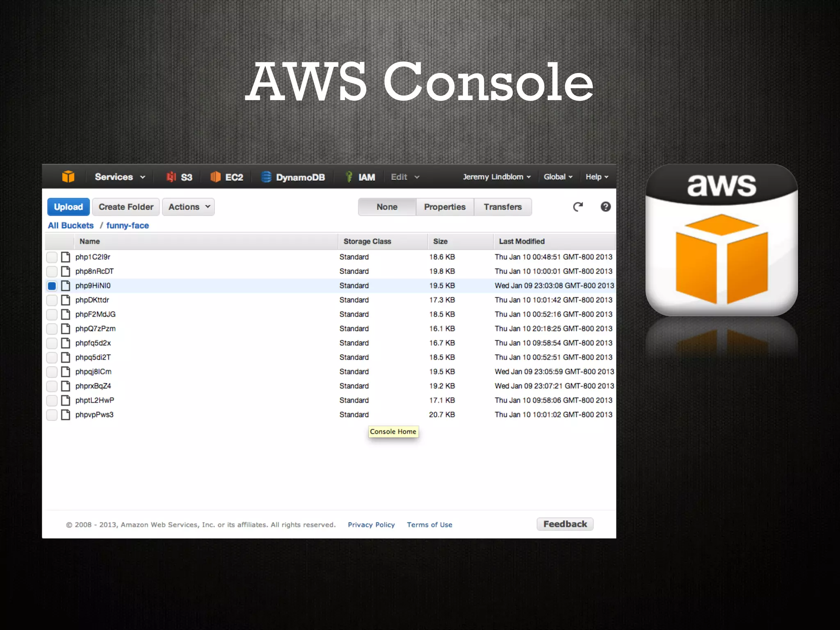
Task: Click the Create Folder button
Action: 126,207
